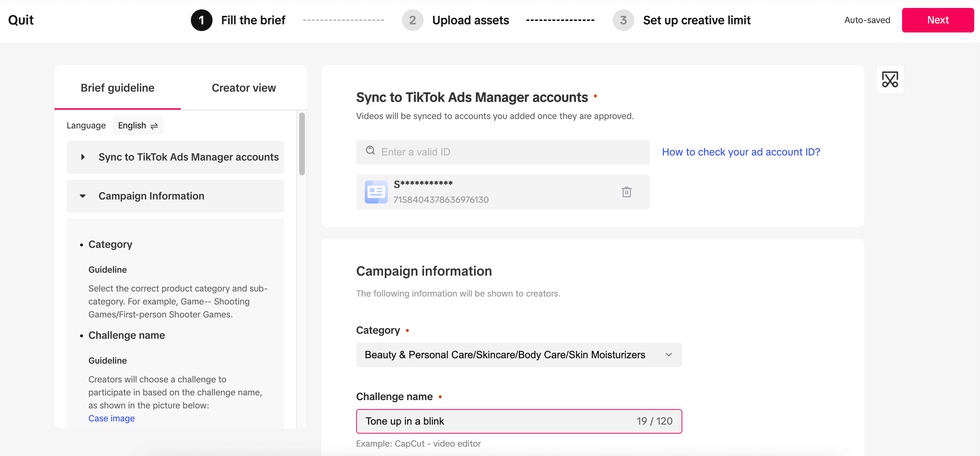The width and height of the screenshot is (980, 456).
Task: Switch to the Creator view tab
Action: [x=244, y=87]
